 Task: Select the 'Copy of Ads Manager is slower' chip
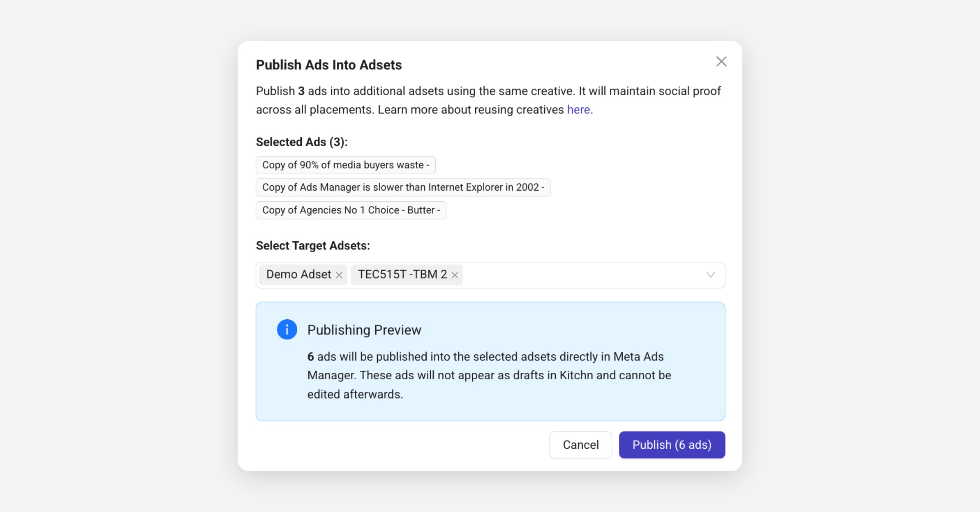(403, 187)
